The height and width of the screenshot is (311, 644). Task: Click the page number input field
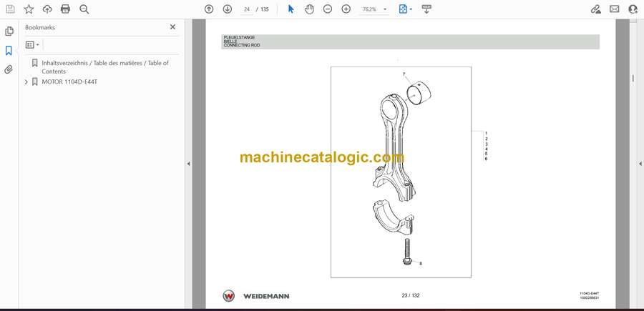(x=248, y=9)
